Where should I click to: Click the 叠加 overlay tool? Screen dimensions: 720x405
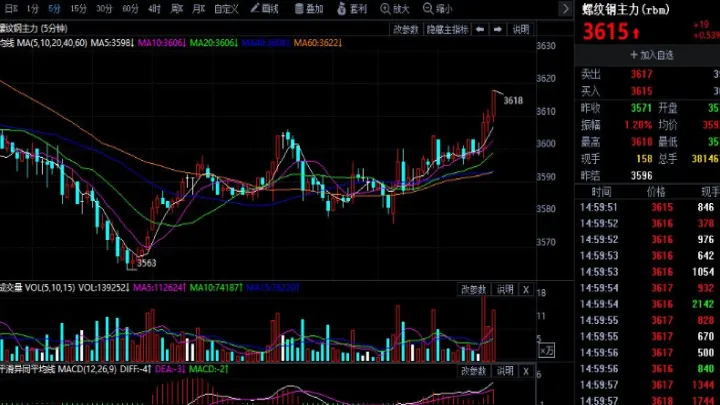click(309, 8)
